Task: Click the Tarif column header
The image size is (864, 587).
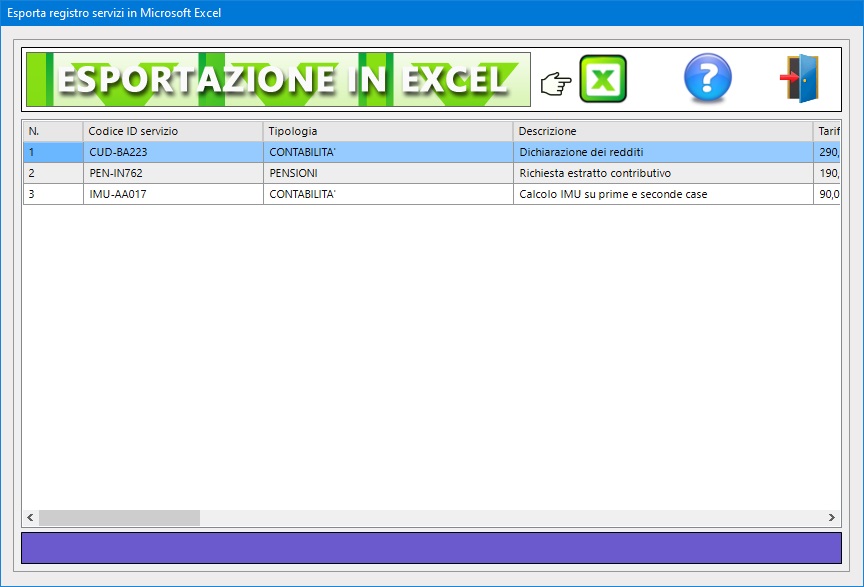Action: click(x=827, y=131)
